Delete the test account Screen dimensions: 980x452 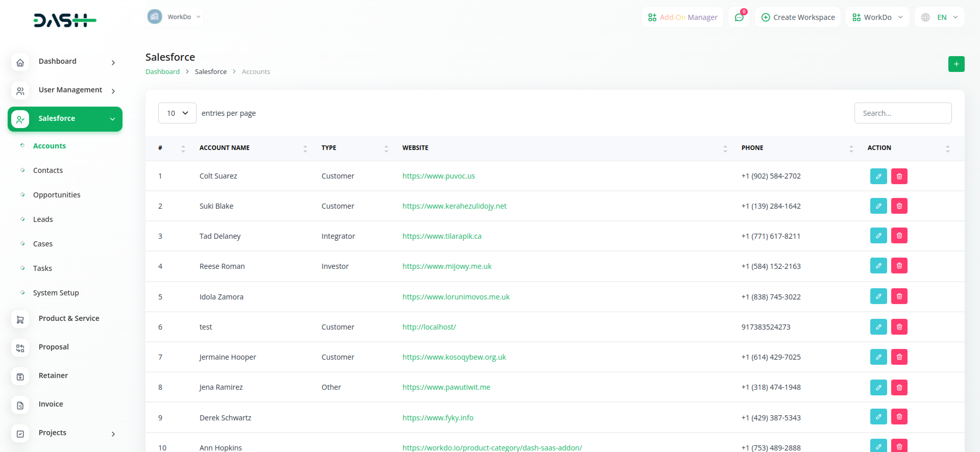click(899, 327)
